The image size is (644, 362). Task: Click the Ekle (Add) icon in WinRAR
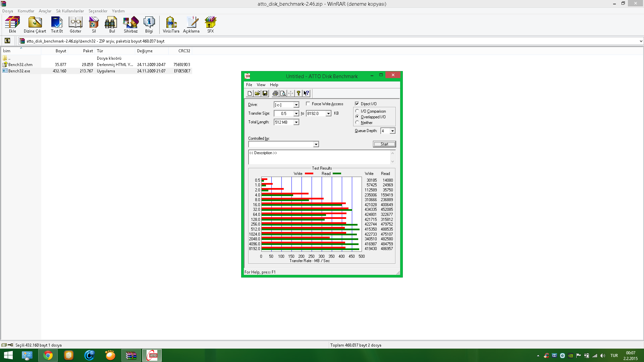pos(12,25)
